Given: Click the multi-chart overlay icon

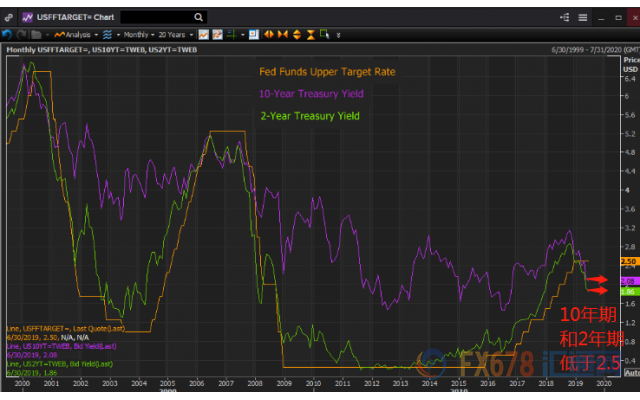Looking at the screenshot, I should pyautogui.click(x=218, y=35).
